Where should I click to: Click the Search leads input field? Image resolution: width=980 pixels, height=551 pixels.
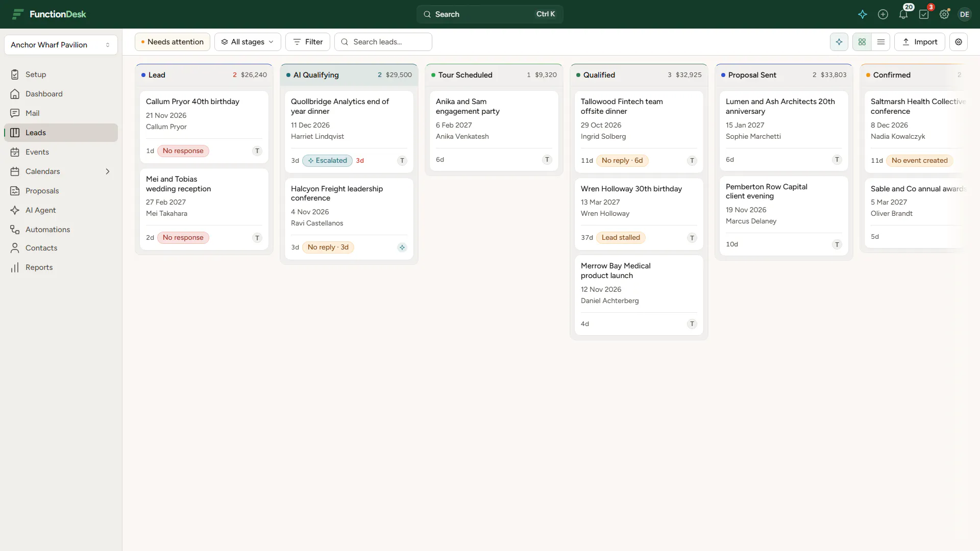[383, 42]
